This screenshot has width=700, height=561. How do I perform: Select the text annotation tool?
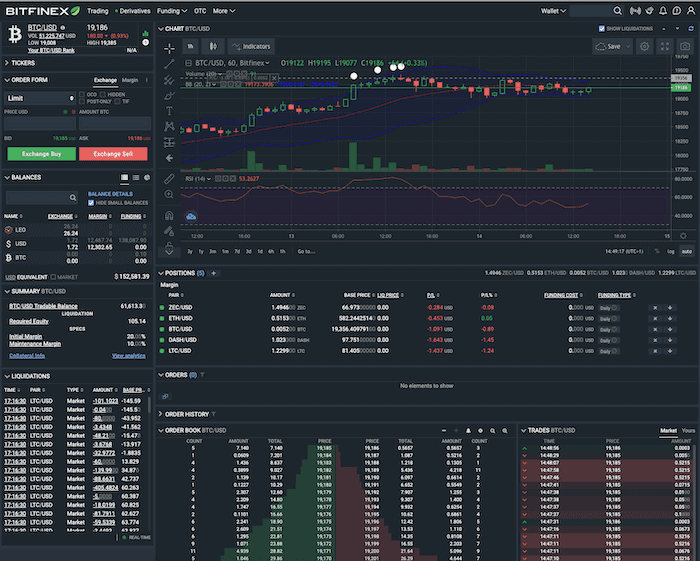click(169, 111)
